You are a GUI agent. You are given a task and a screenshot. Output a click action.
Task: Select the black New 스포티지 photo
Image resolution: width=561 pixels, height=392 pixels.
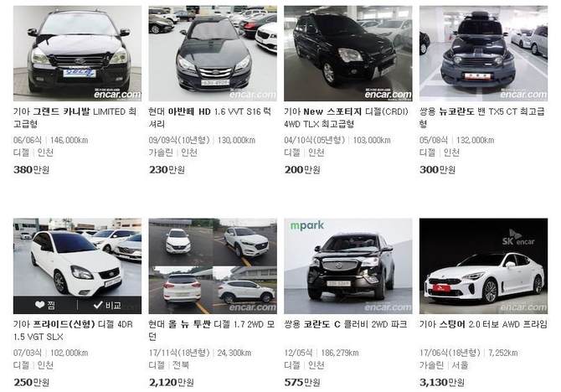pyautogui.click(x=348, y=54)
